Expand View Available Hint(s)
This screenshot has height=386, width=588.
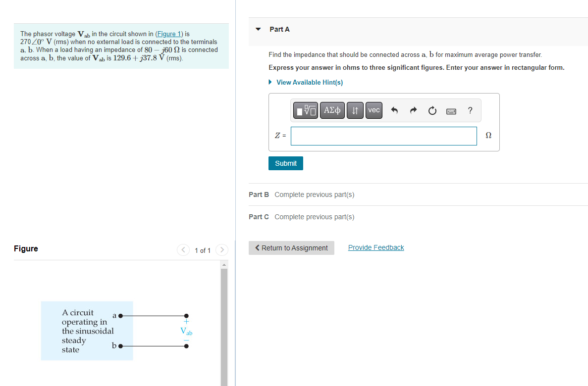click(x=310, y=82)
